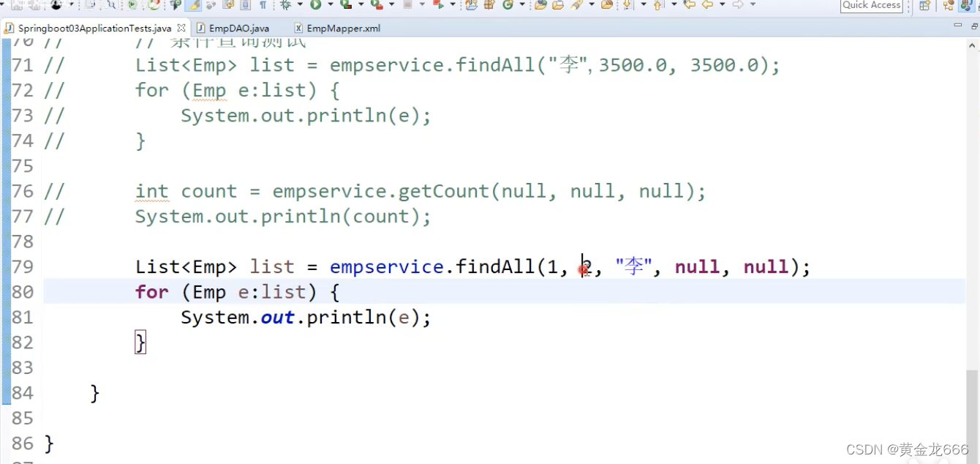Click line number 83 in gutter
The height and width of the screenshot is (464, 980).
pyautogui.click(x=23, y=367)
